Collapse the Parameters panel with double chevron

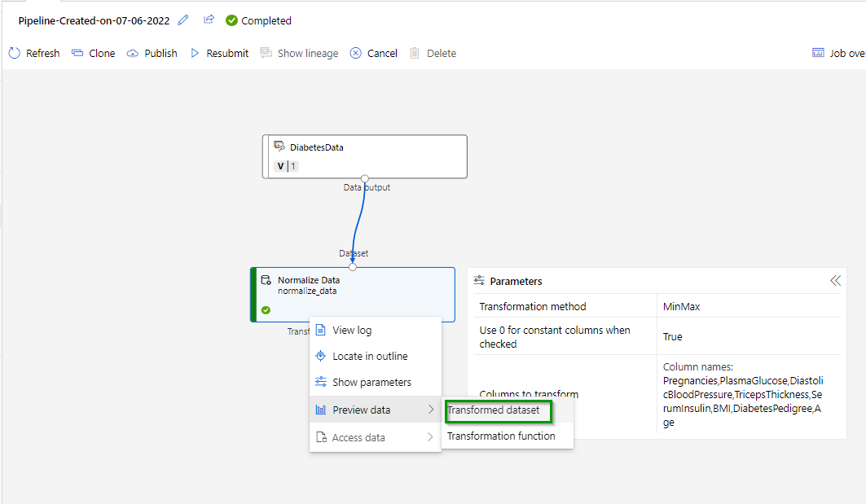[835, 281]
